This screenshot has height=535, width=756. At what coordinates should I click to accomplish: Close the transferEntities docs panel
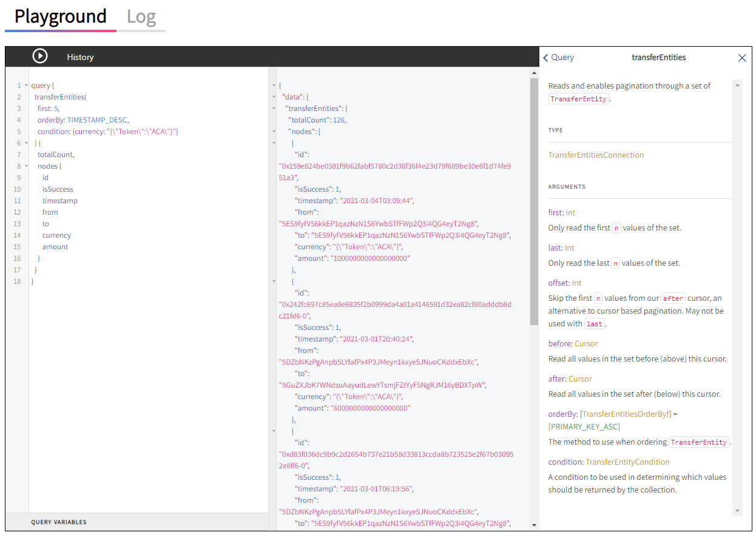(x=741, y=58)
